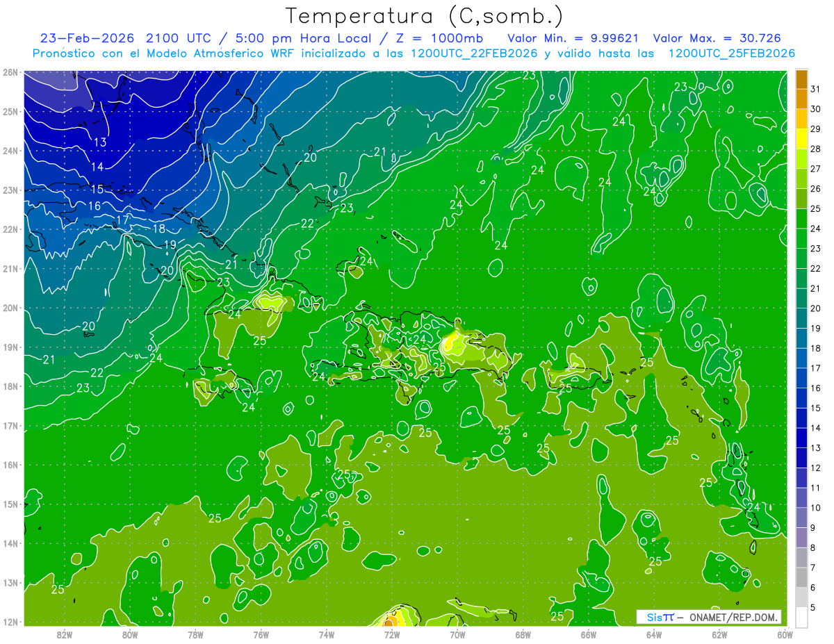Click the '14N' latitude axis label
834x644 pixels.
point(10,543)
